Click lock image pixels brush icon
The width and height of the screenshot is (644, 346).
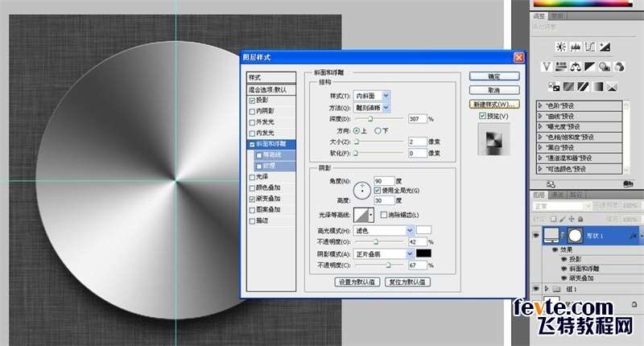562,220
